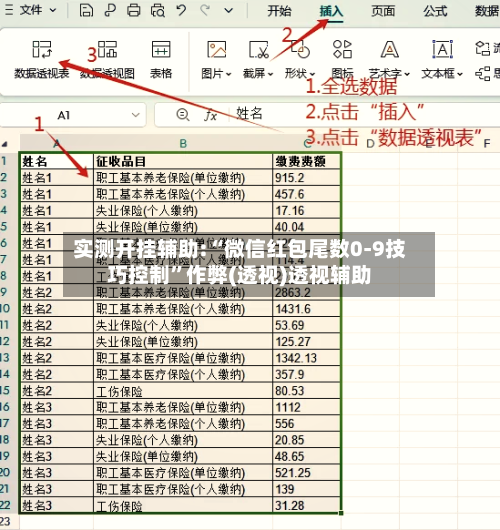
Task: Click header cell 缴费费额
Action: click(x=307, y=161)
